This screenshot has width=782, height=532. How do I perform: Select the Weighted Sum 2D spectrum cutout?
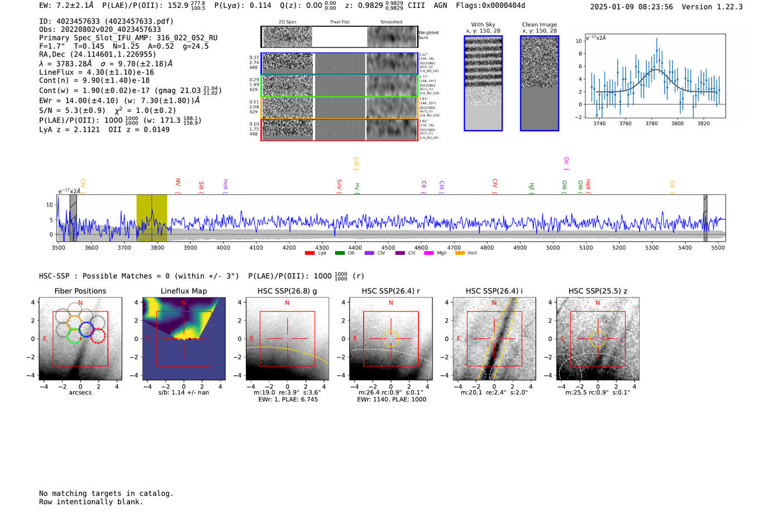pyautogui.click(x=288, y=37)
